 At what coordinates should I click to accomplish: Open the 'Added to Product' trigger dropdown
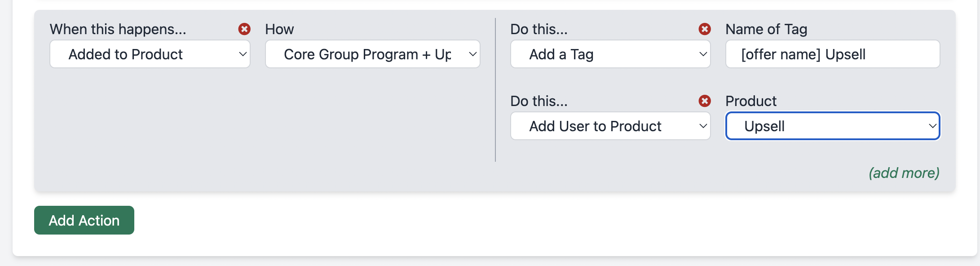(150, 54)
